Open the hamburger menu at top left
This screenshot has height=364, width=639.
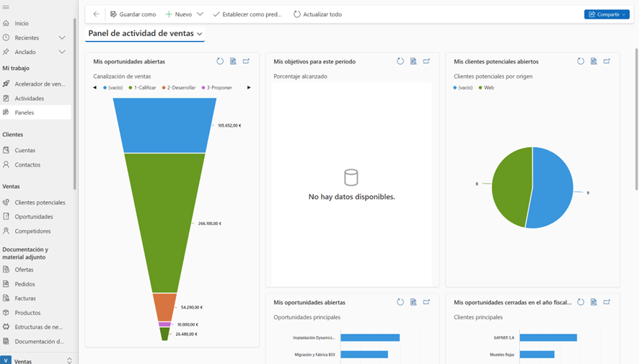pos(6,6)
